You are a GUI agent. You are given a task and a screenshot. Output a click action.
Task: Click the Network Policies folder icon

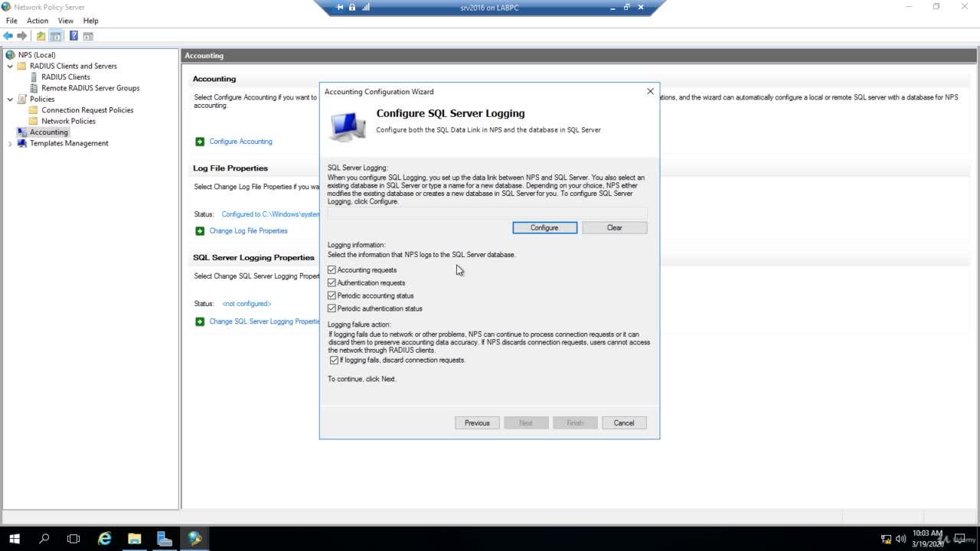[x=34, y=121]
